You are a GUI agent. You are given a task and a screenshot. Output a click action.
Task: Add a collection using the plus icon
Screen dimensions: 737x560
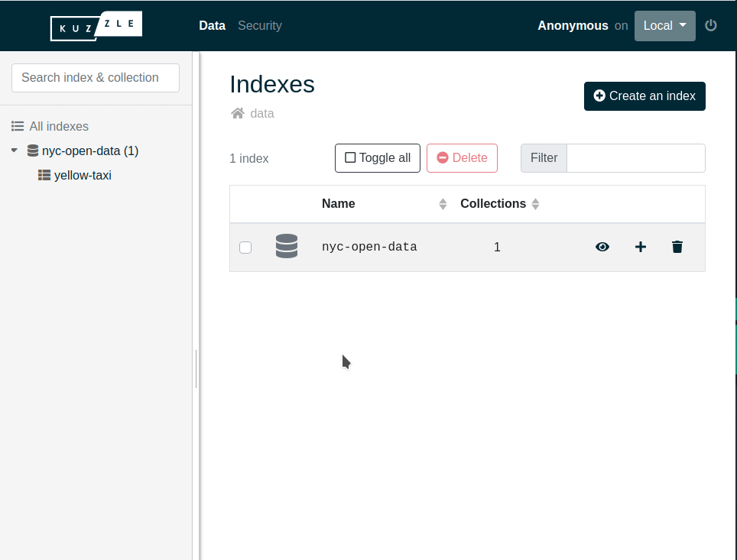(x=640, y=247)
